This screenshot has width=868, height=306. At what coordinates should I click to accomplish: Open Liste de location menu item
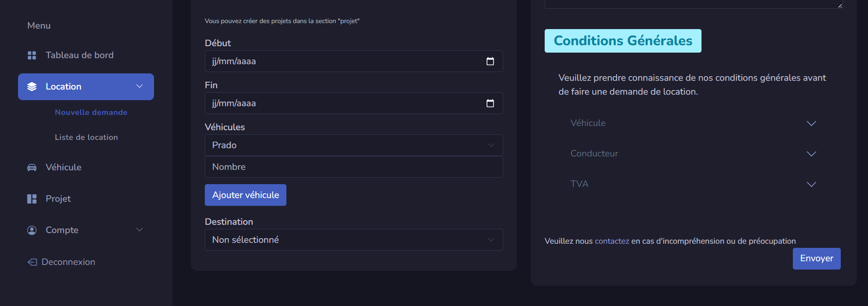(x=86, y=137)
